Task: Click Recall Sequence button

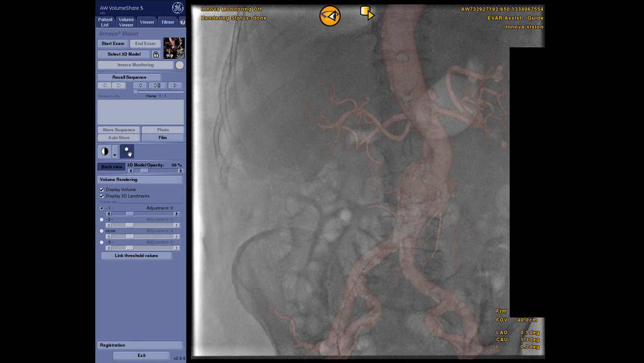Action: pyautogui.click(x=129, y=77)
